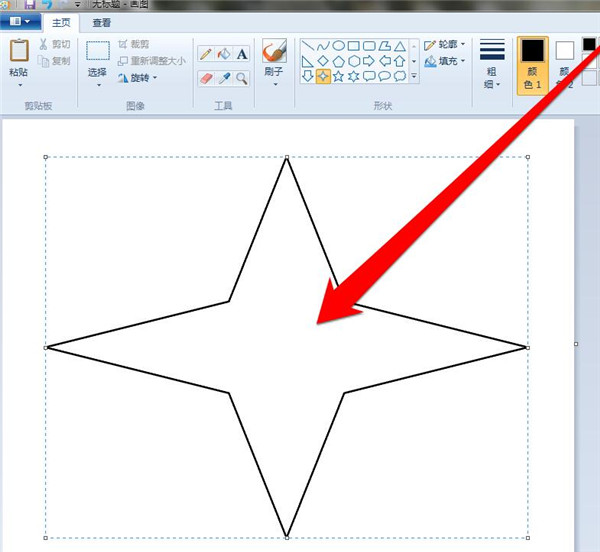Open the 粘贴 paste dropdown
The height and width of the screenshot is (552, 600).
[x=18, y=85]
